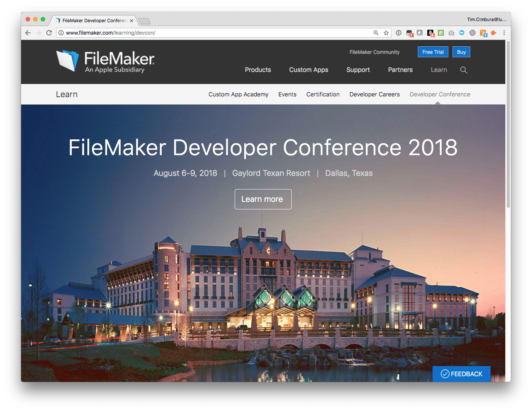Reload the page

(x=49, y=33)
